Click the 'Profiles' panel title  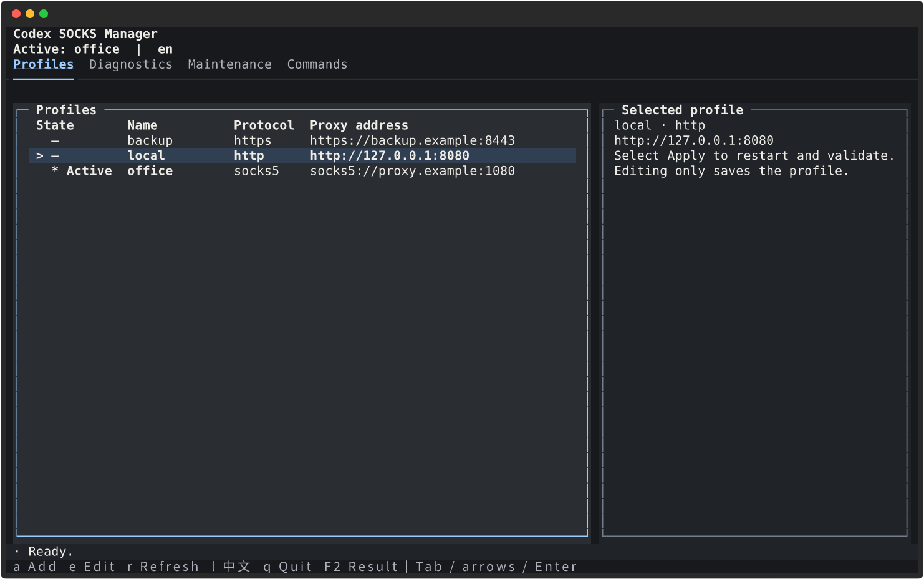pyautogui.click(x=67, y=110)
